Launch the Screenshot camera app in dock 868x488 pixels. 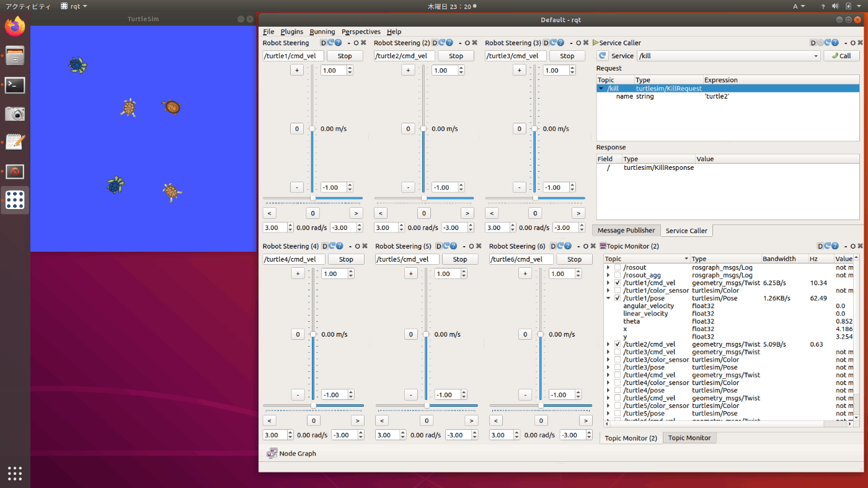[x=15, y=113]
